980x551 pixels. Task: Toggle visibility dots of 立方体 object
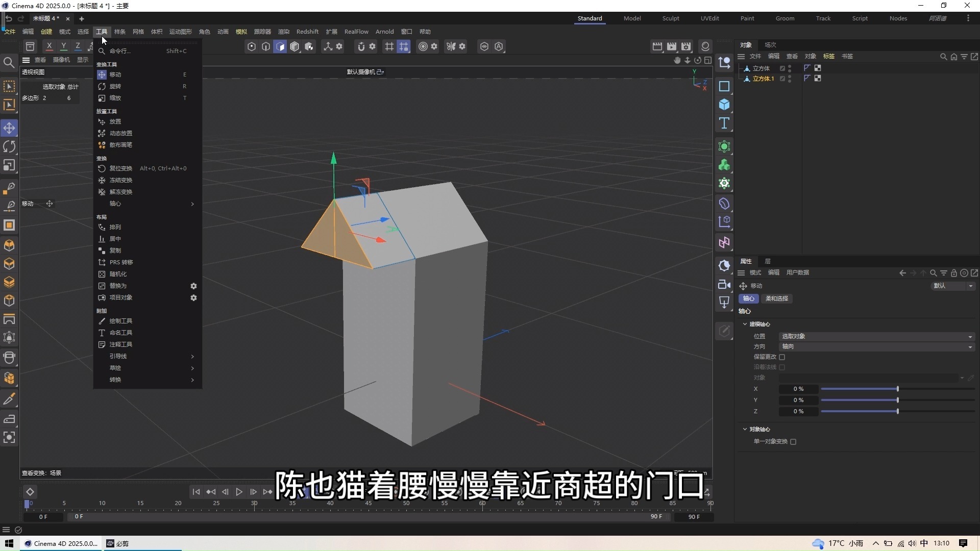coord(790,68)
